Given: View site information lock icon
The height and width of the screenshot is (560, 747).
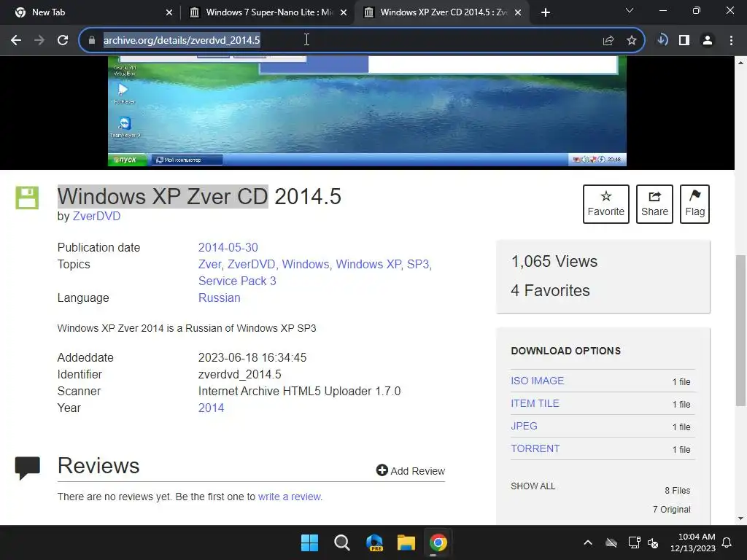Looking at the screenshot, I should pyautogui.click(x=92, y=40).
